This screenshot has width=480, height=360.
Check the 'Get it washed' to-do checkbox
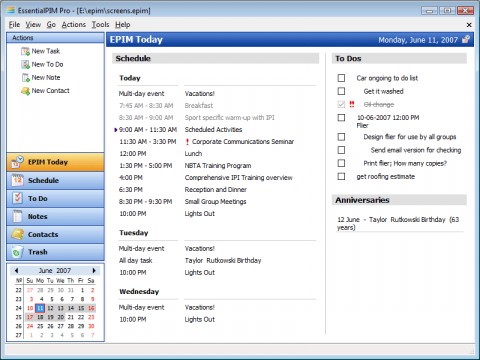pos(341,91)
